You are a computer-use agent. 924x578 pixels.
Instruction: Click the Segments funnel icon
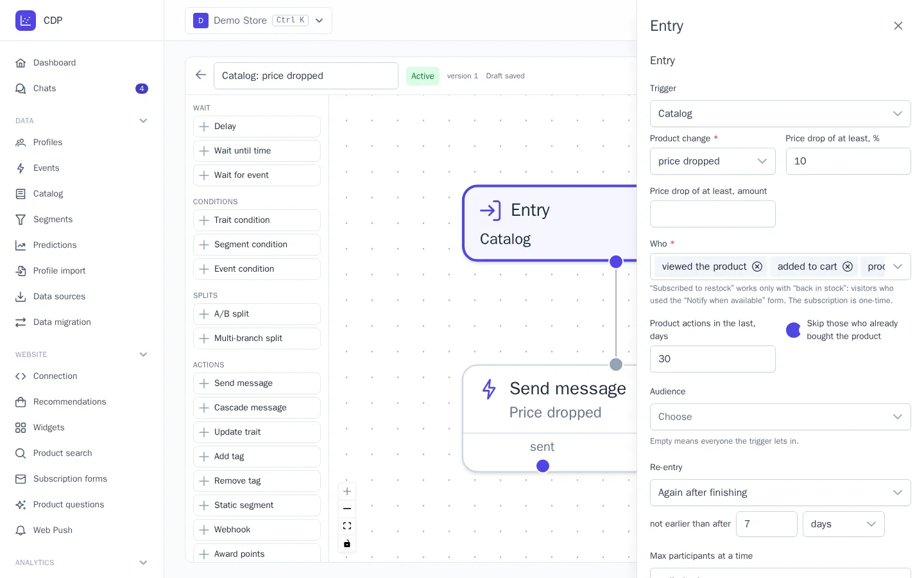(21, 220)
